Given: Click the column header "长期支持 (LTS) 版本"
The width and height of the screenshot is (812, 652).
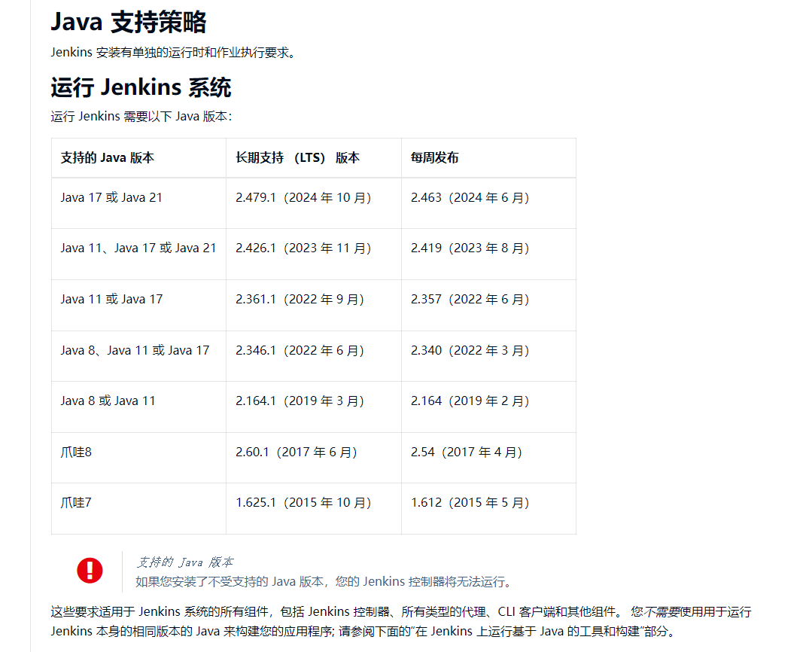Looking at the screenshot, I should click(x=314, y=158).
